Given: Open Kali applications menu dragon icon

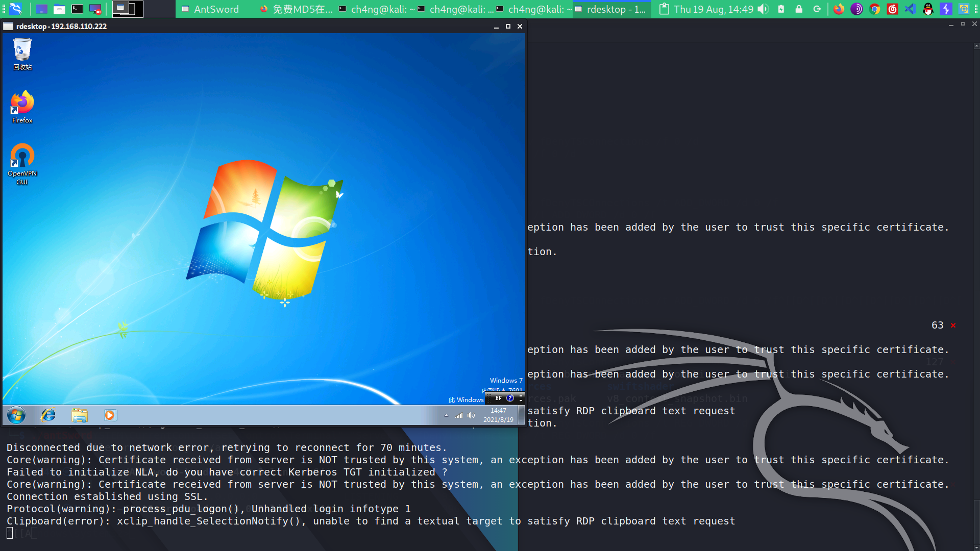Looking at the screenshot, I should 16,9.
